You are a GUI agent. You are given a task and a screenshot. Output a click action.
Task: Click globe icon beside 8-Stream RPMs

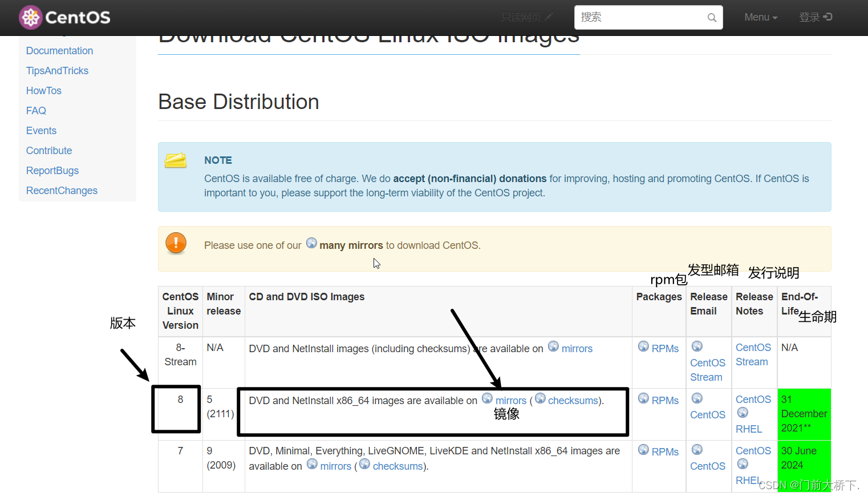(643, 346)
